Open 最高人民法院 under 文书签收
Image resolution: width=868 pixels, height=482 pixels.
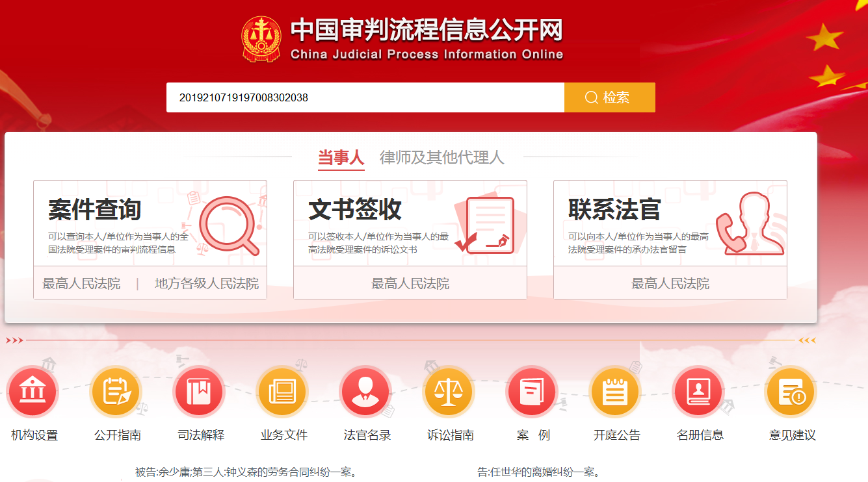pyautogui.click(x=410, y=284)
